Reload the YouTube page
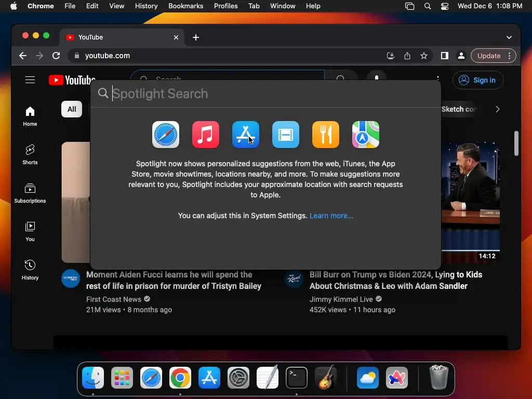532x399 pixels. [56, 56]
